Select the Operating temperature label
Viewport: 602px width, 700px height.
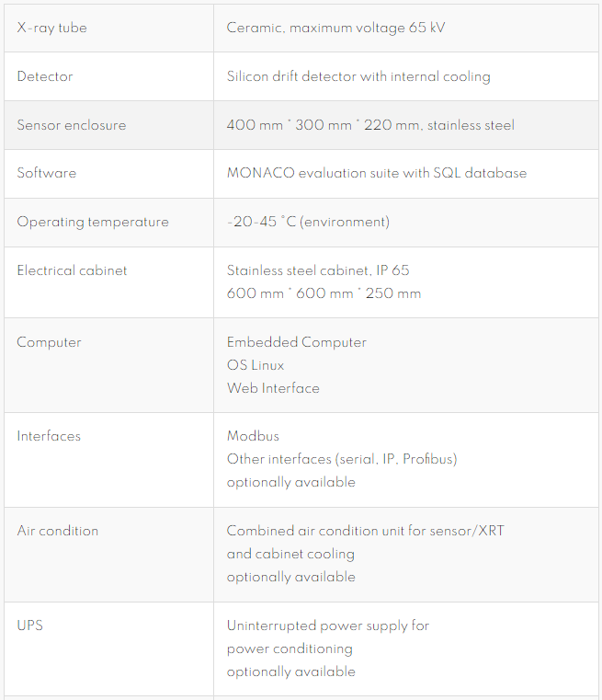93,222
